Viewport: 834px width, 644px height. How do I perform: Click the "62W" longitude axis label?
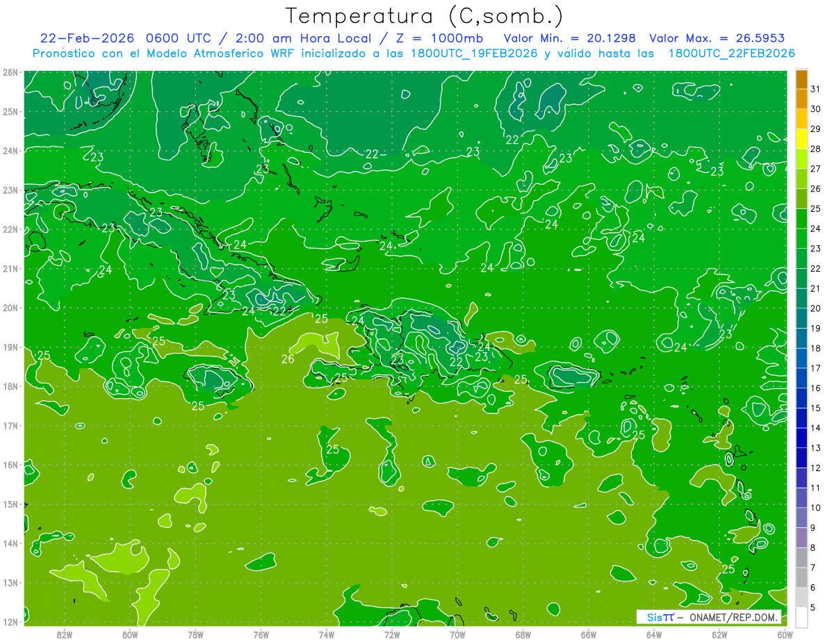pos(719,634)
